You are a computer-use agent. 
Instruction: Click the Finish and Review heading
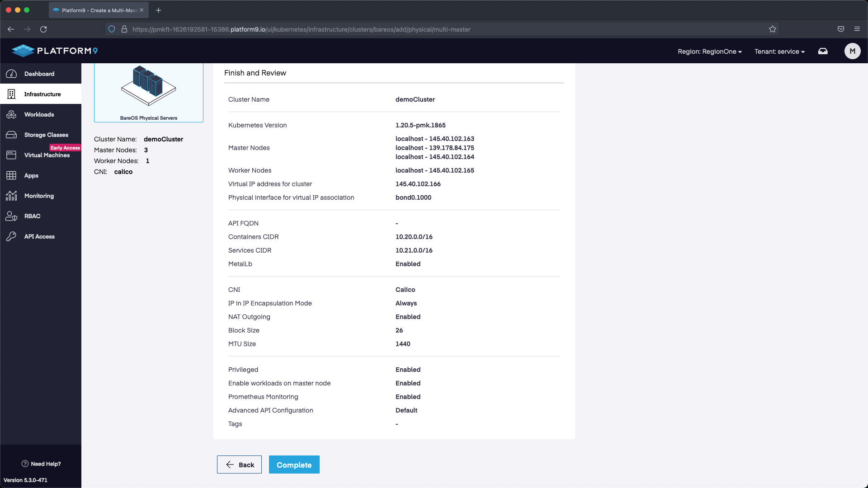coord(255,73)
